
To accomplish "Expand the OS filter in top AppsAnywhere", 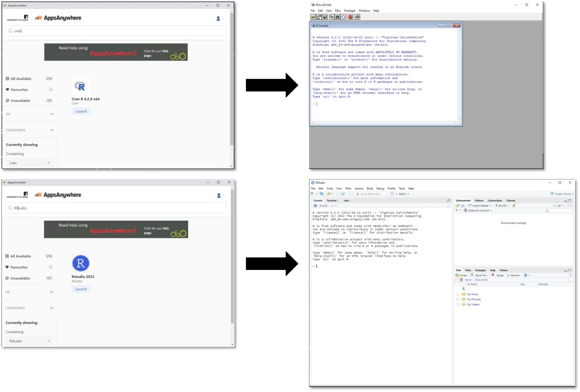I will [x=52, y=114].
